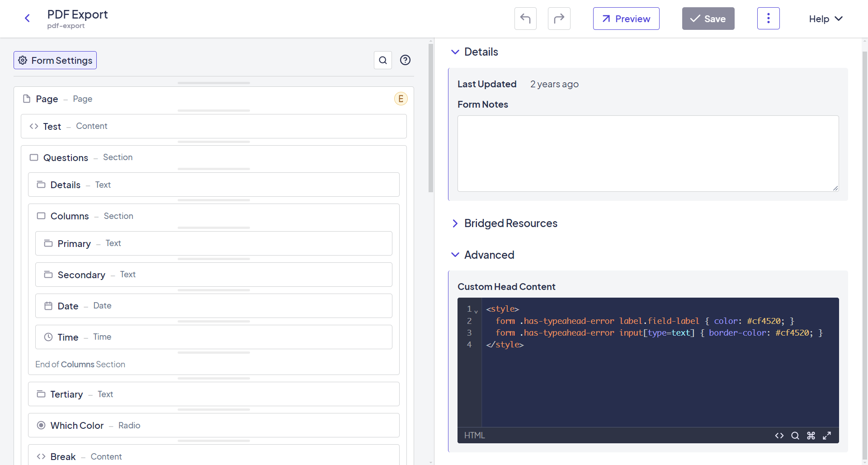
Task: Click the Last Updated label
Action: coord(487,84)
